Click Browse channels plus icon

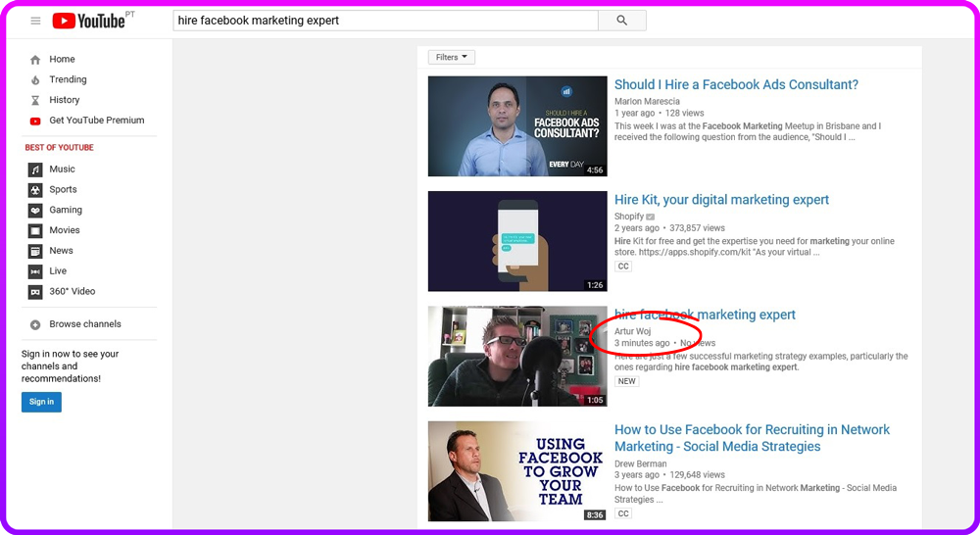tap(35, 324)
